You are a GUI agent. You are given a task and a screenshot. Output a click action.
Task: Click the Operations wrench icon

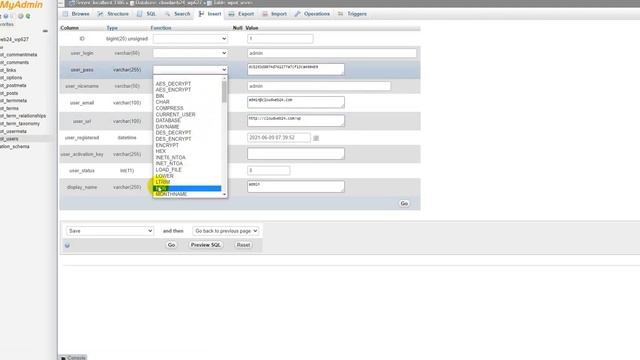coord(298,14)
